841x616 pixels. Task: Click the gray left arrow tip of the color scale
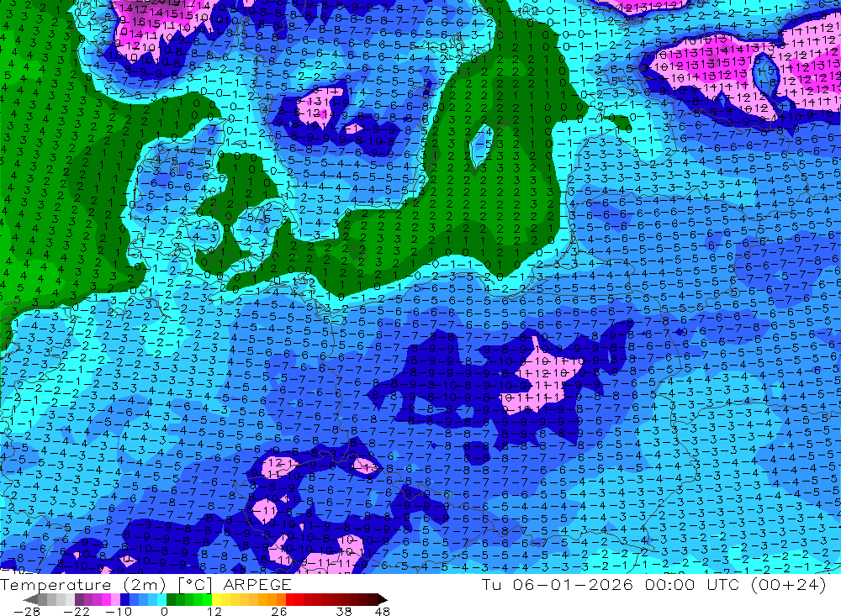point(31,599)
